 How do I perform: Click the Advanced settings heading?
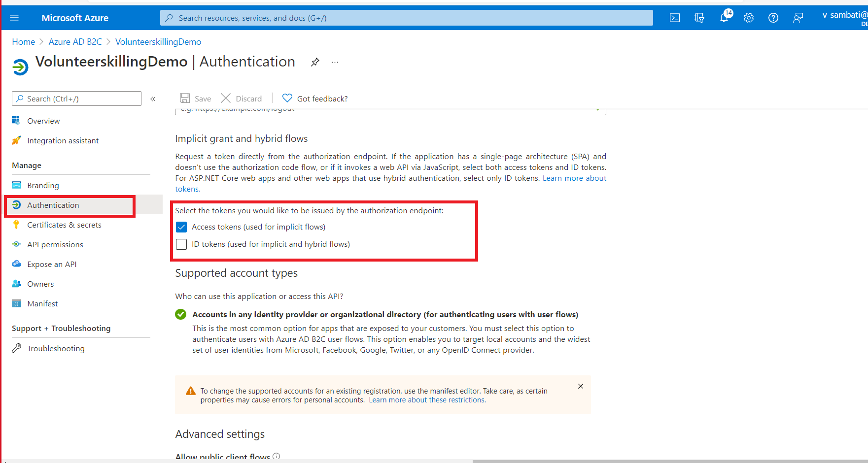[x=220, y=434]
